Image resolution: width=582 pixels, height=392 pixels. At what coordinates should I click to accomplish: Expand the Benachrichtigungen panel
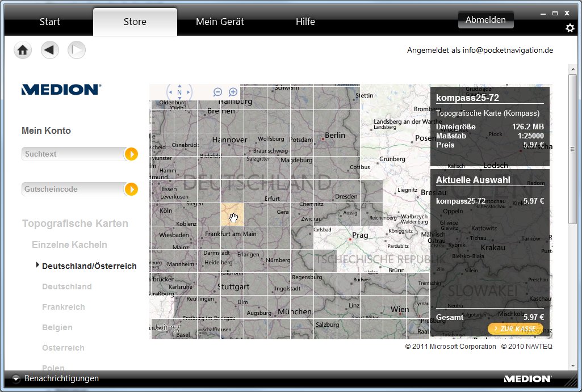[16, 378]
